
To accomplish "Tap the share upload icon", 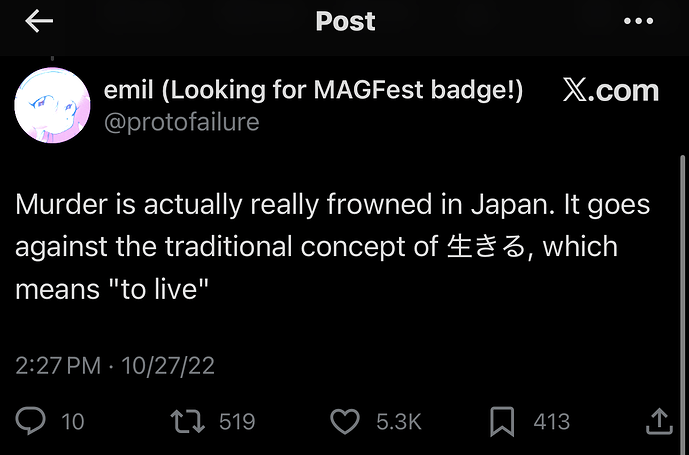I will [x=659, y=421].
